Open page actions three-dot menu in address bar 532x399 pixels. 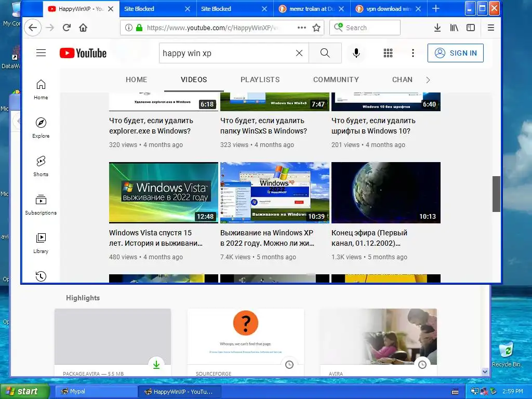302,28
